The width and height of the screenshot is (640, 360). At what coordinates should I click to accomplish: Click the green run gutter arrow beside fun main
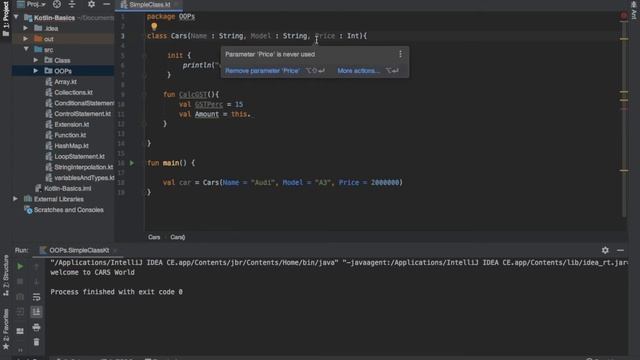tap(132, 163)
